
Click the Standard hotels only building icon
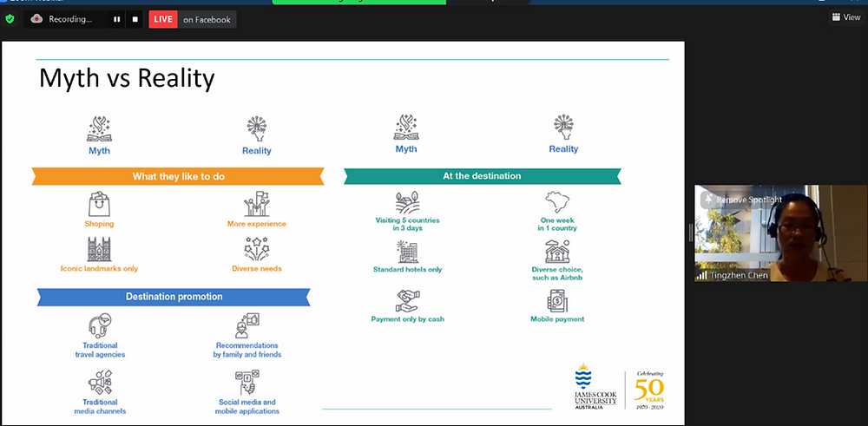(407, 252)
